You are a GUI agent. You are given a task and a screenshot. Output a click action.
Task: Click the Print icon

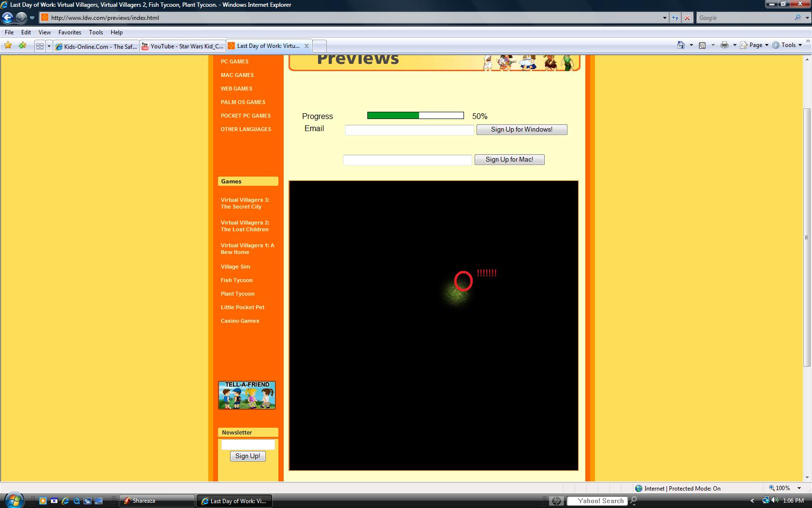click(x=724, y=45)
